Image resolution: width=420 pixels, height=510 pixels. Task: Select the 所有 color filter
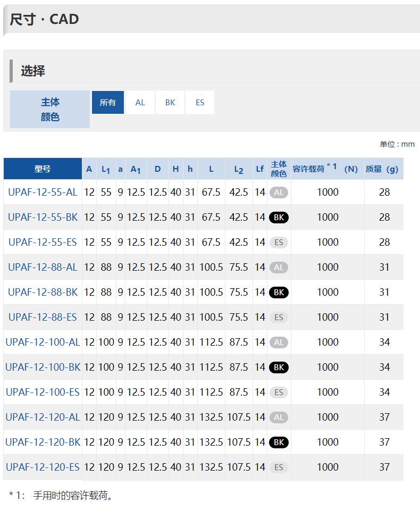(x=107, y=102)
